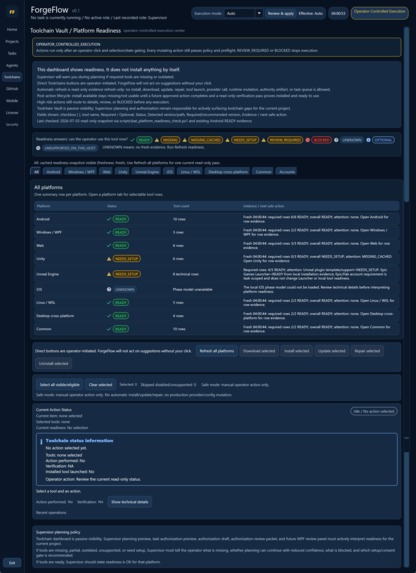Click the Idle / No action selected pill
416x573 pixels.
374,411
